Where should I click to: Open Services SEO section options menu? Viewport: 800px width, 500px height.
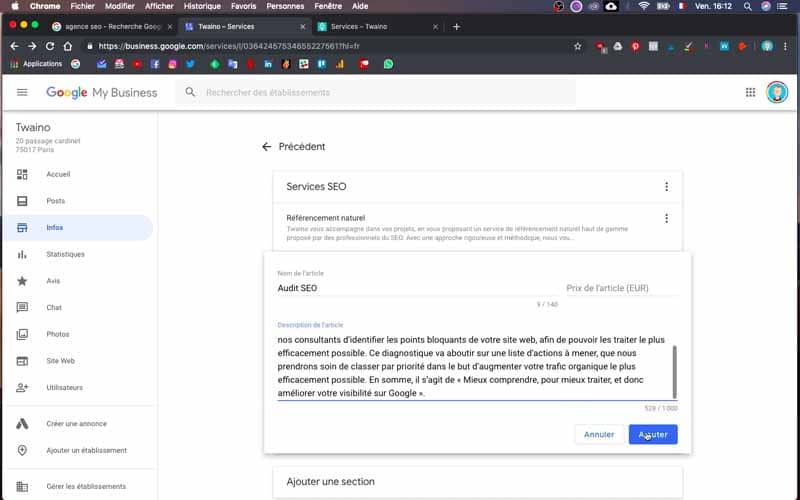pyautogui.click(x=666, y=187)
